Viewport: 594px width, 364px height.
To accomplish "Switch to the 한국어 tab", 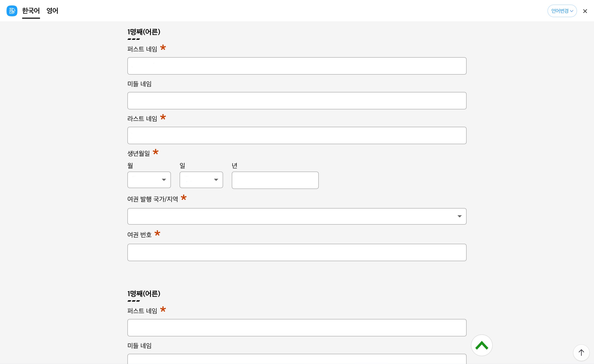I will (x=31, y=11).
